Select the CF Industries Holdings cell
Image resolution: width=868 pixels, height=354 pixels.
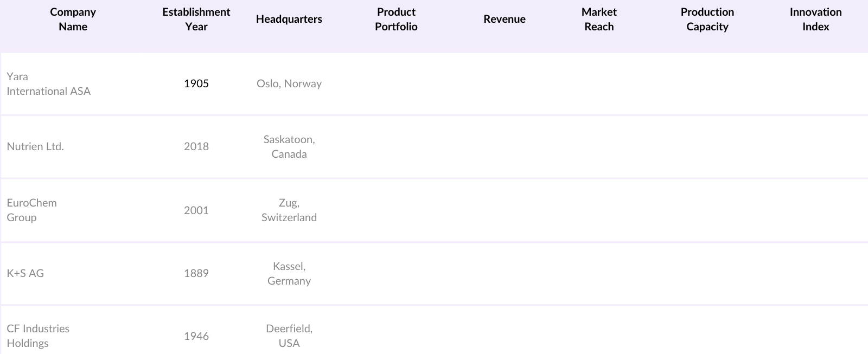click(38, 336)
